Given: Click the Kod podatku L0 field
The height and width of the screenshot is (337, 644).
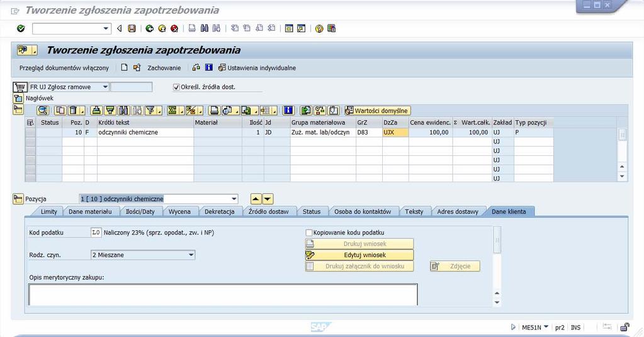Looking at the screenshot, I should tap(96, 233).
